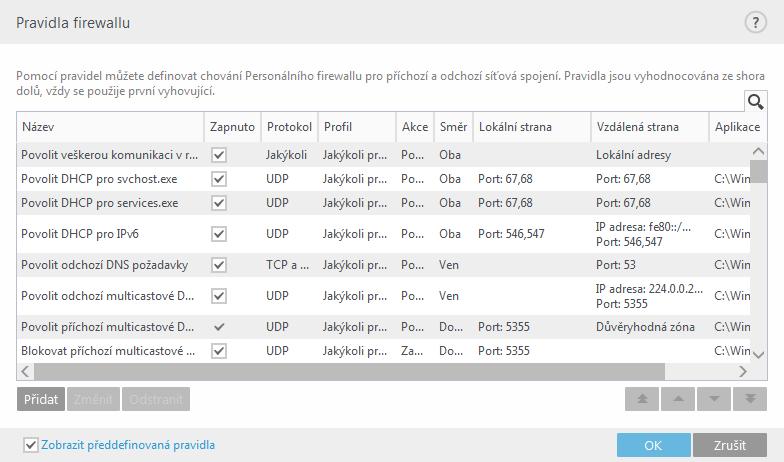
Task: Click the right horizontal scroll arrow
Action: pos(743,372)
